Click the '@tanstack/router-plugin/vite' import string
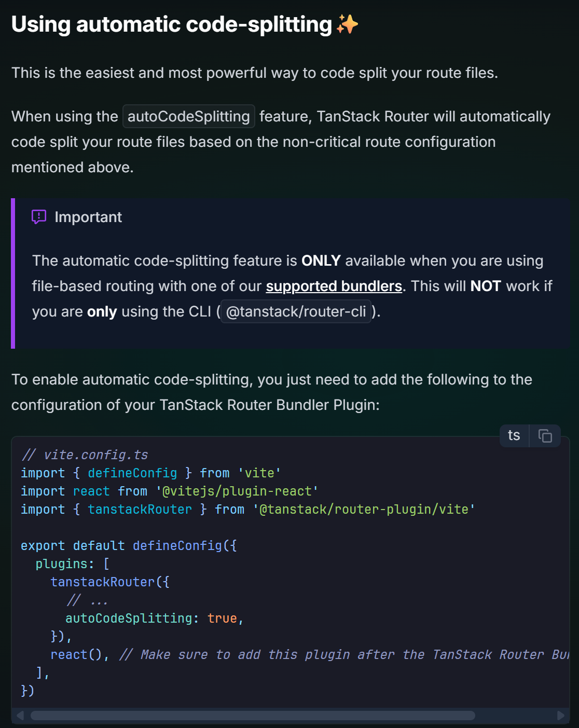The height and width of the screenshot is (728, 579). [364, 510]
